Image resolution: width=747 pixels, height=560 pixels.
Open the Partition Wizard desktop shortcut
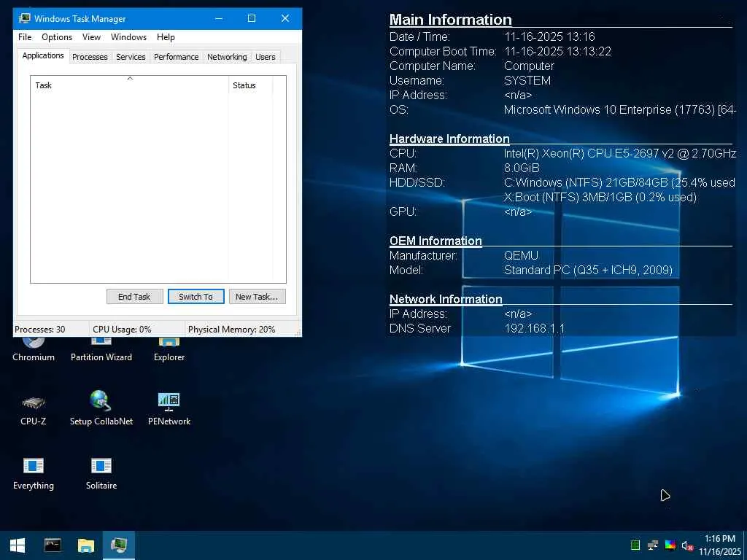pyautogui.click(x=101, y=350)
